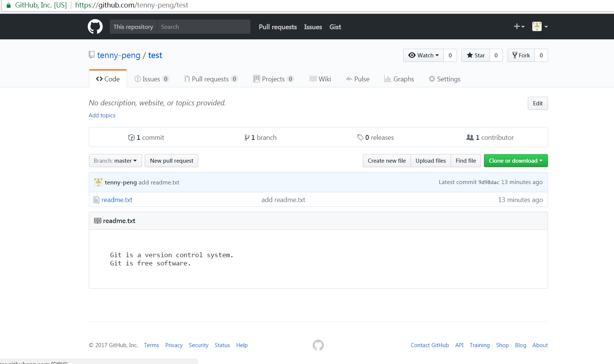Open the Security footer link
Image resolution: width=614 pixels, height=364 pixels.
[x=199, y=345]
